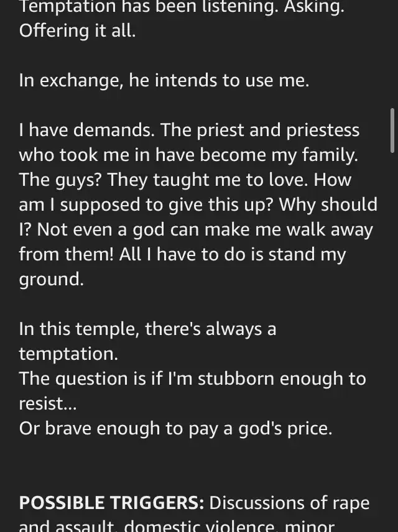Click the single word 'ground.'
Screen dimensions: 398x532
click(51, 279)
